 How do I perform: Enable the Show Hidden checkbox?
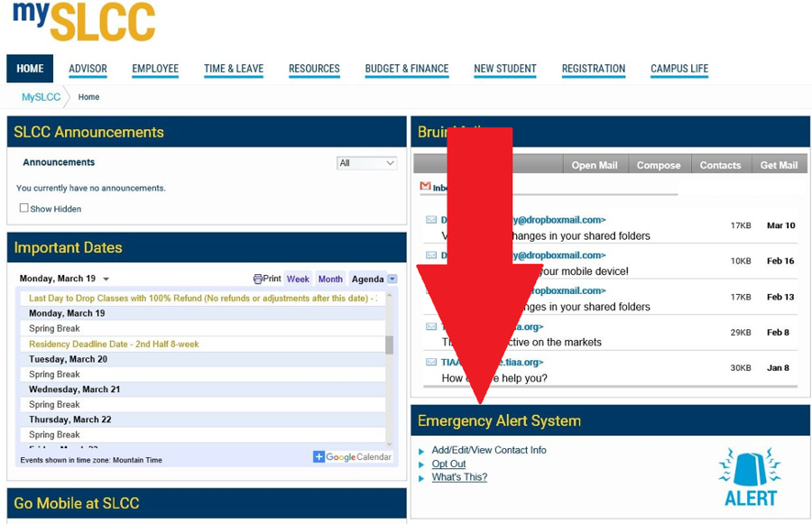pos(23,208)
